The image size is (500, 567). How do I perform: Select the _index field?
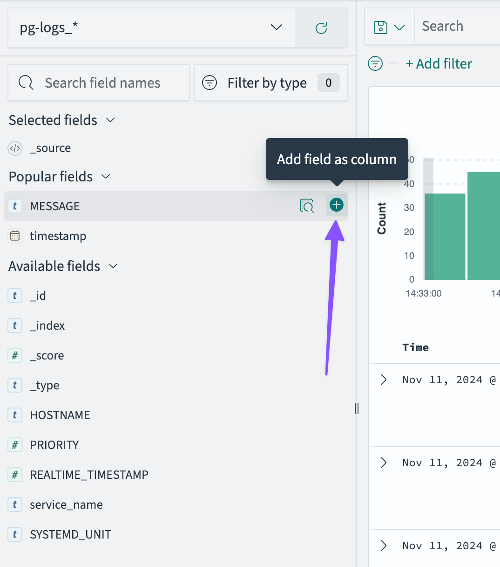coord(47,325)
